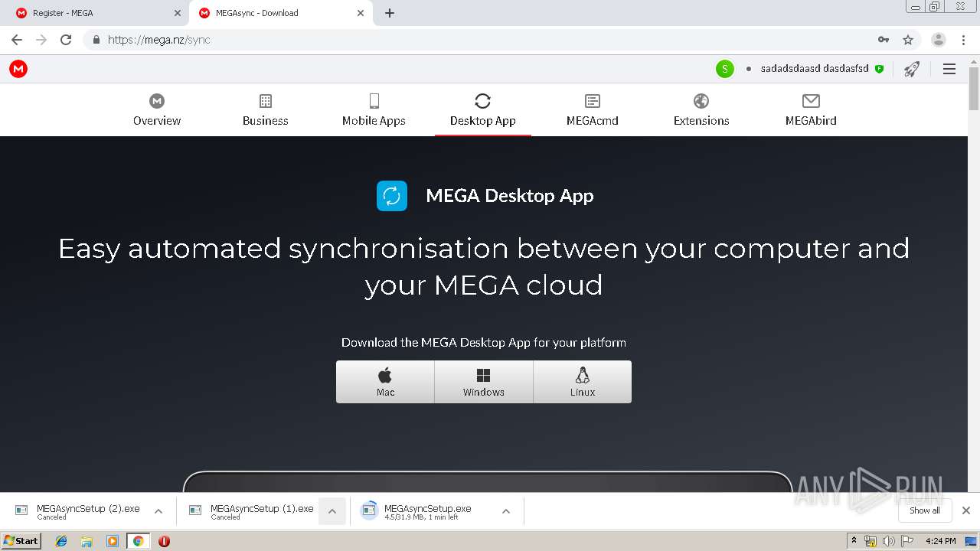Image resolution: width=980 pixels, height=551 pixels.
Task: Click the lock icon in address bar
Action: (96, 40)
